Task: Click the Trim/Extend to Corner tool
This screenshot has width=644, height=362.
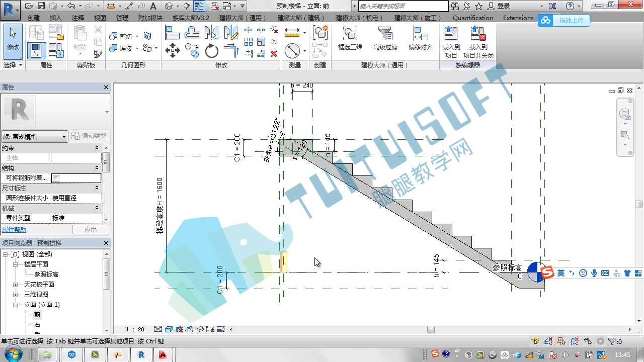Action: tap(231, 50)
